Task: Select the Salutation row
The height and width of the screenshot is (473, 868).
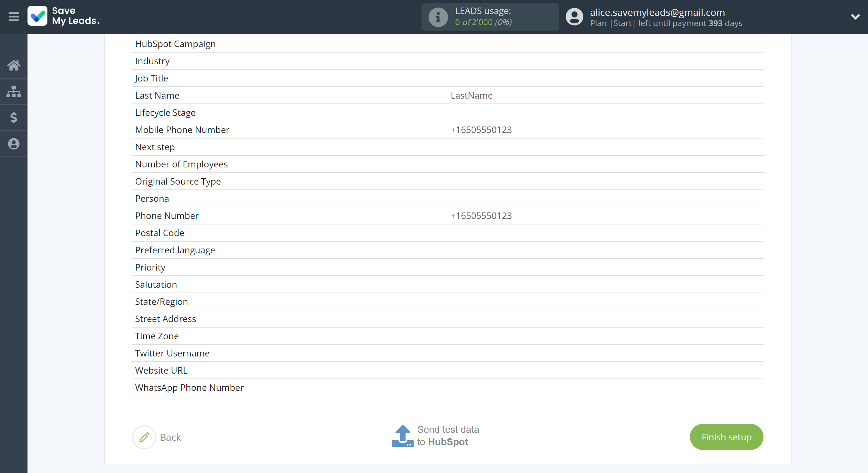Action: tap(448, 284)
